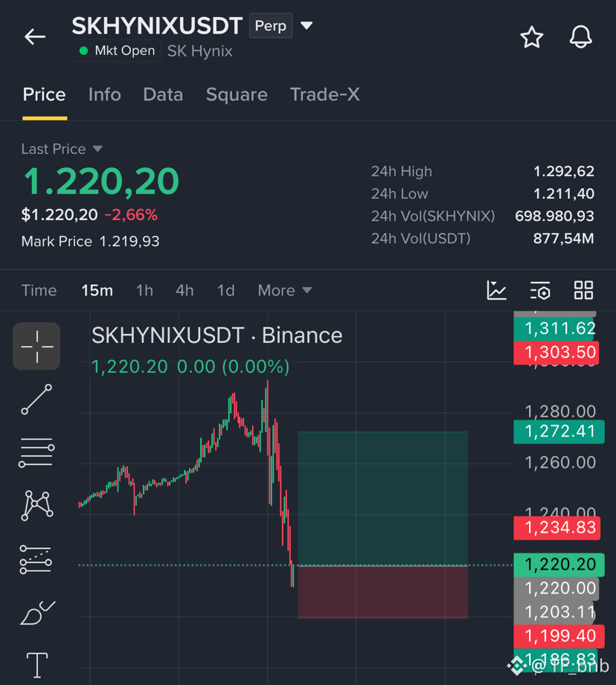Select the brush drawing tool
The image size is (616, 685).
[37, 612]
